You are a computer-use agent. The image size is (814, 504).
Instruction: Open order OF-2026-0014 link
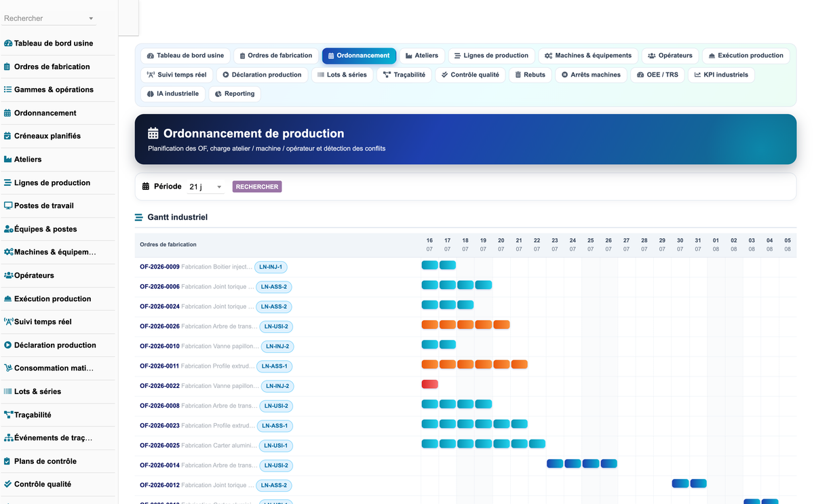coord(159,465)
